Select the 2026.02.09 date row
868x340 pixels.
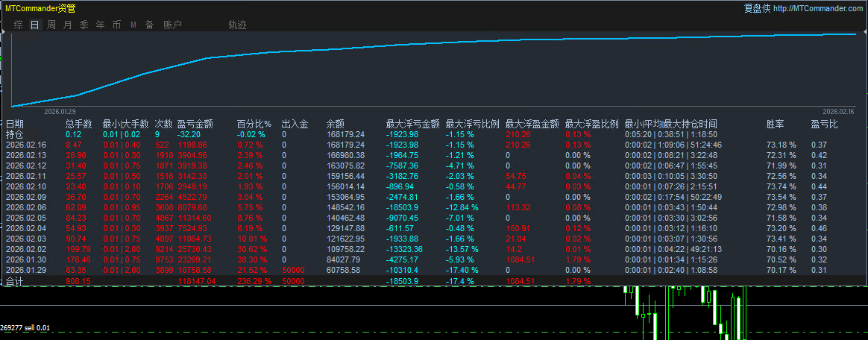[x=26, y=197]
